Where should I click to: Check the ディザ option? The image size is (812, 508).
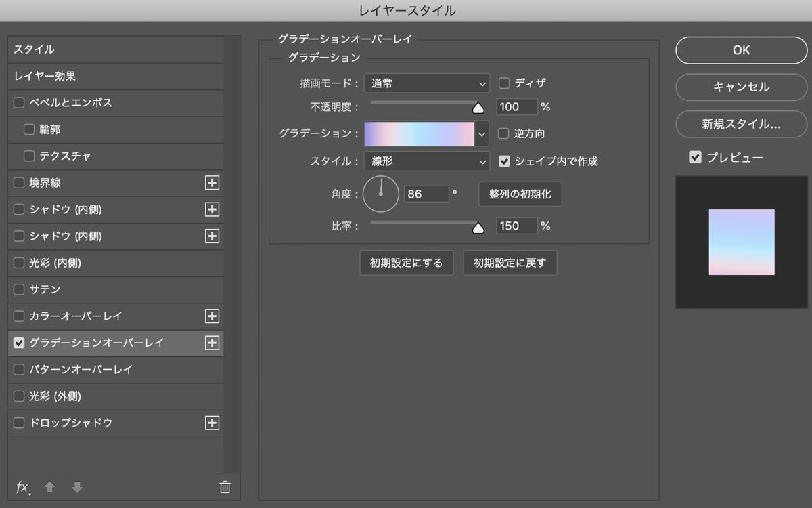pyautogui.click(x=504, y=83)
